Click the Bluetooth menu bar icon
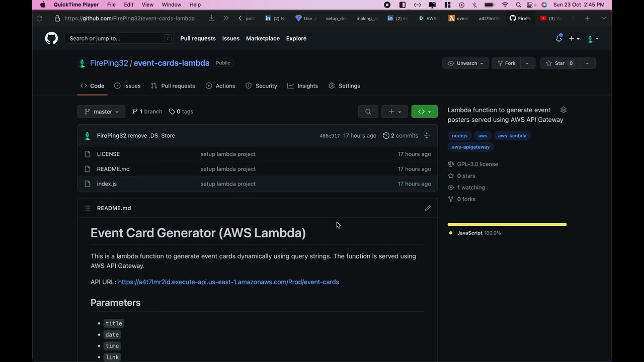This screenshot has width=644, height=362. [474, 5]
